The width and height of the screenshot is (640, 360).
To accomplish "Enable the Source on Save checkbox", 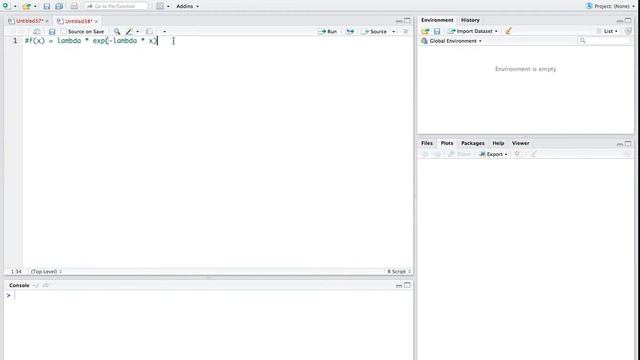I will coord(64,31).
